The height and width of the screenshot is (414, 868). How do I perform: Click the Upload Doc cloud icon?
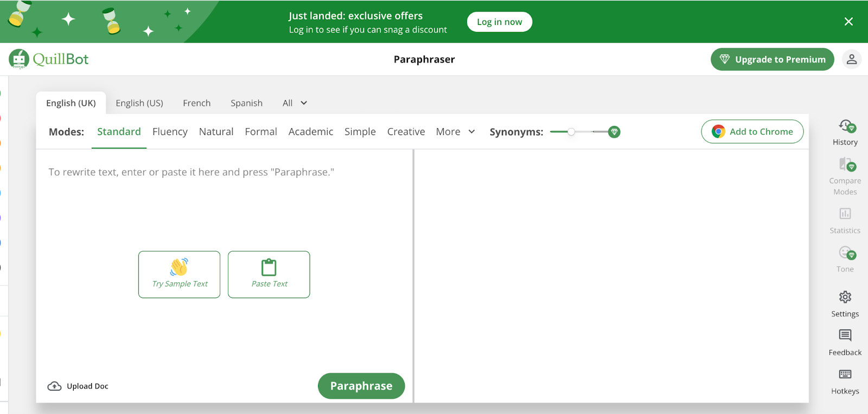tap(54, 386)
